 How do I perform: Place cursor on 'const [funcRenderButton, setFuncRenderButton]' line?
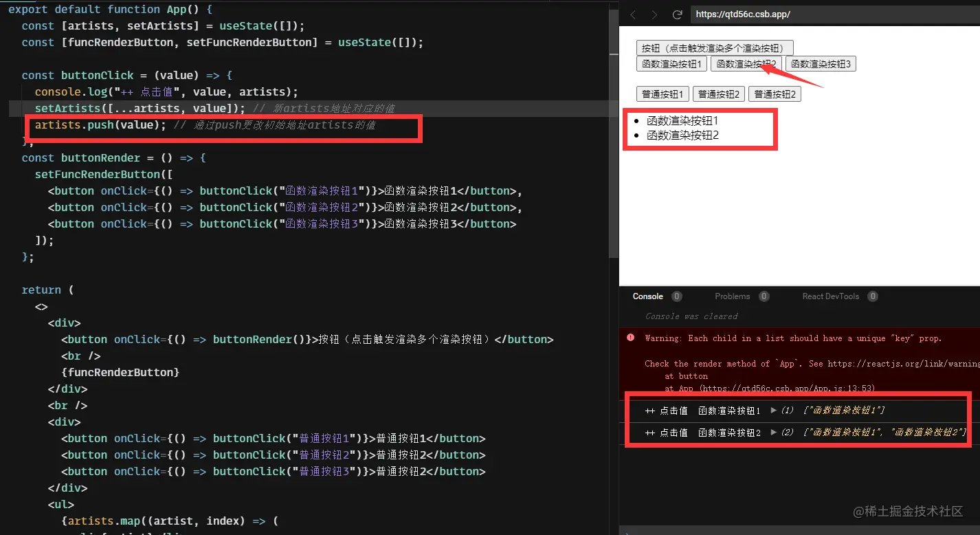click(x=223, y=42)
